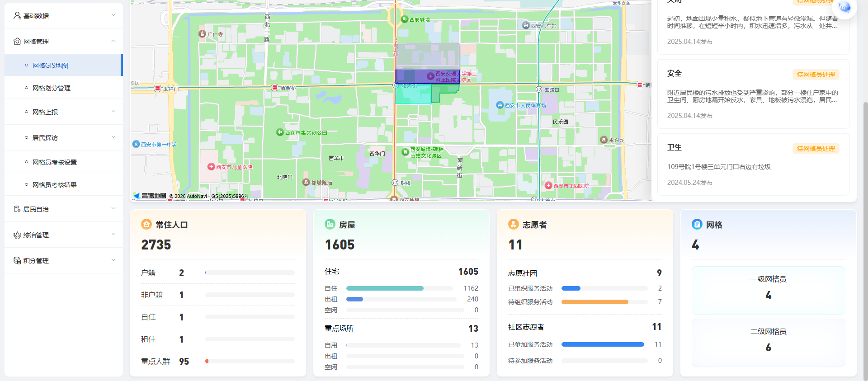The width and height of the screenshot is (868, 381).
Task: Click the 都城隍庙 temple marker
Action: click(x=306, y=182)
